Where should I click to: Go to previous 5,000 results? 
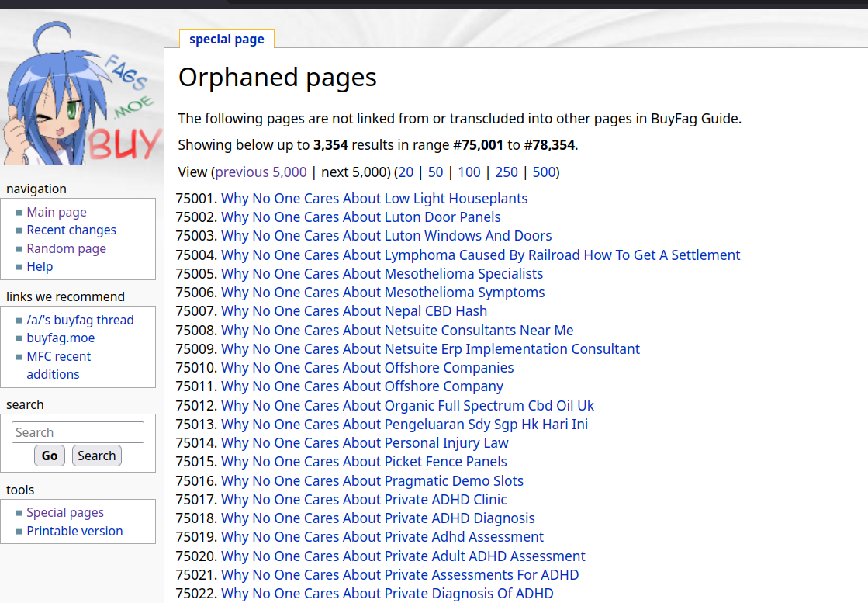tap(261, 172)
